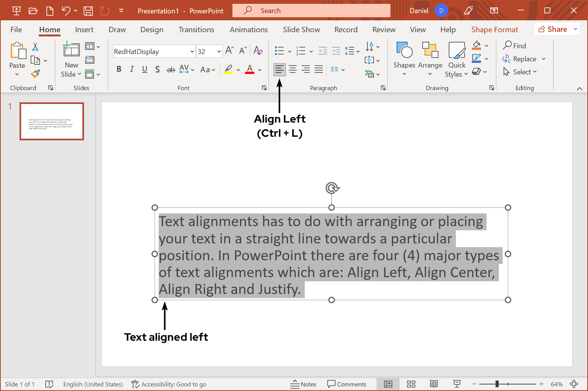Expand the font size dropdown
Image resolution: width=588 pixels, height=391 pixels.
pyautogui.click(x=219, y=52)
